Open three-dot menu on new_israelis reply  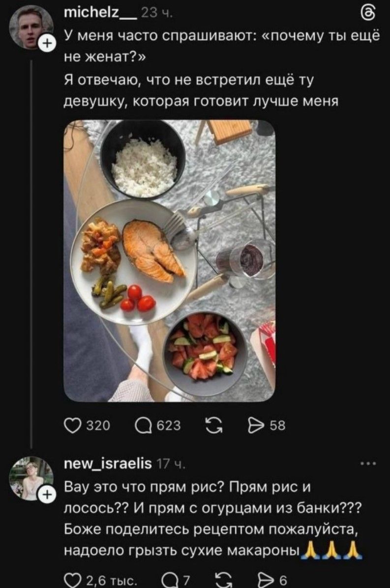(368, 463)
